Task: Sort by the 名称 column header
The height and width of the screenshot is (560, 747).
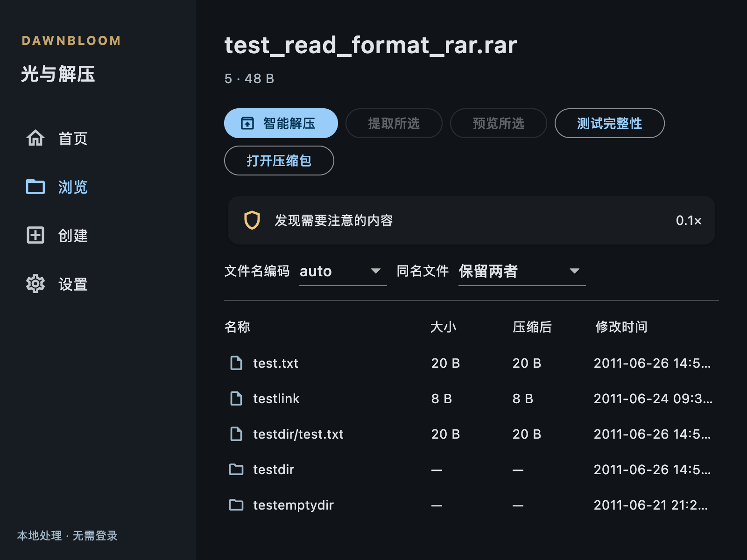Action: pos(237,327)
